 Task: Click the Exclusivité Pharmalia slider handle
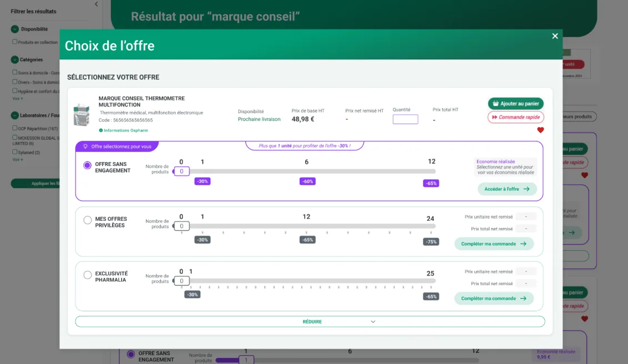tap(181, 281)
